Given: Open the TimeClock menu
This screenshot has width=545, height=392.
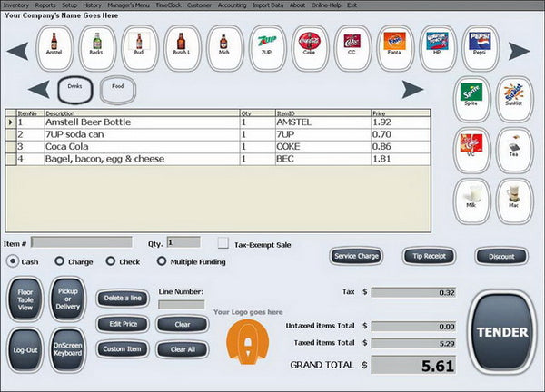Looking at the screenshot, I should [168, 5].
